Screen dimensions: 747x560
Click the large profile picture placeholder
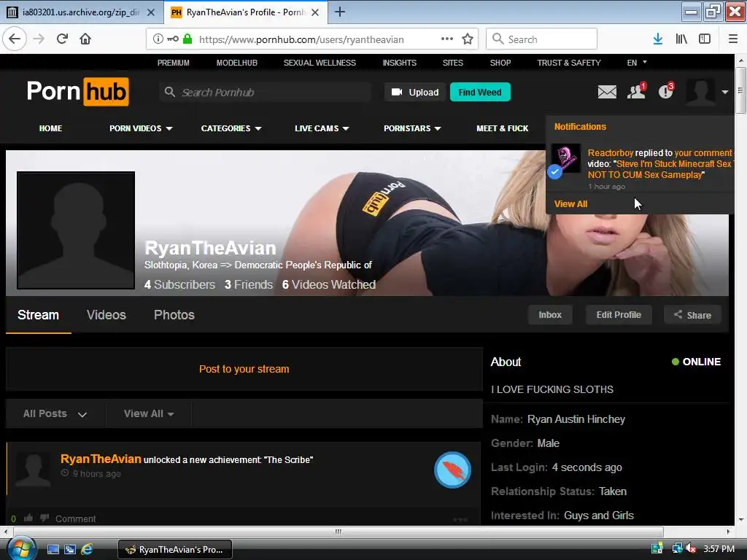click(x=76, y=230)
